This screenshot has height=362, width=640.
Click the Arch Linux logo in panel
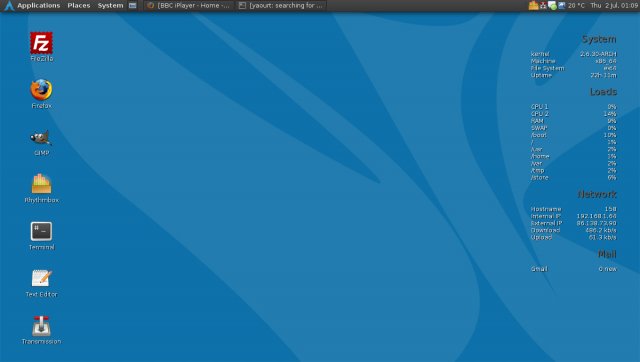click(9, 5)
